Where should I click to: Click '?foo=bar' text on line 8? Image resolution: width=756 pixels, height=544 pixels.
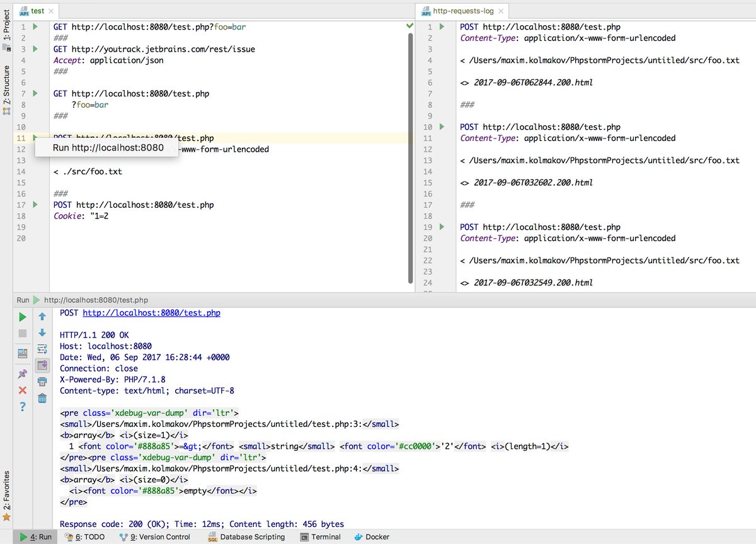pyautogui.click(x=90, y=105)
